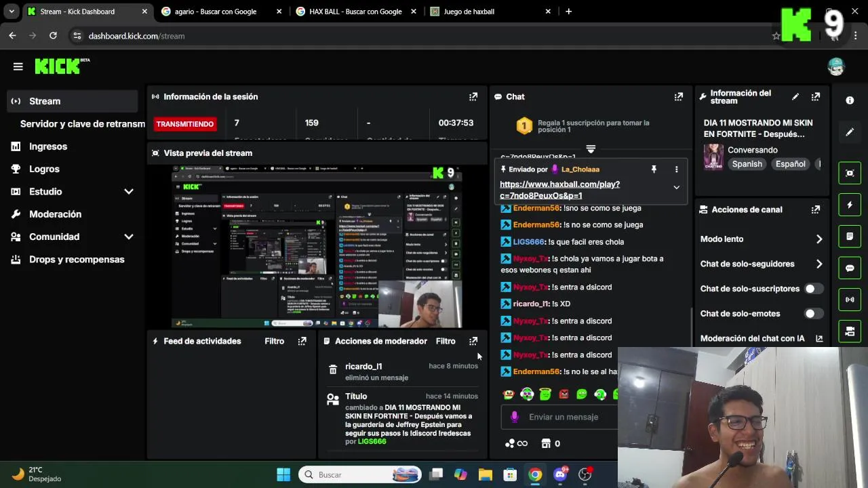This screenshot has height=488, width=868.
Task: Collapse the subscription gift leaderboard bar
Action: click(x=591, y=148)
